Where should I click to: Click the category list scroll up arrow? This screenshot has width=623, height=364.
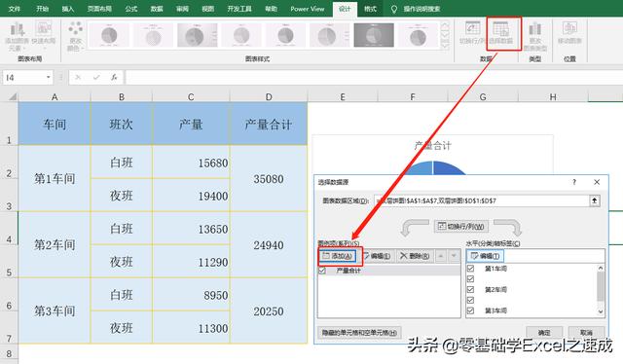(601, 269)
